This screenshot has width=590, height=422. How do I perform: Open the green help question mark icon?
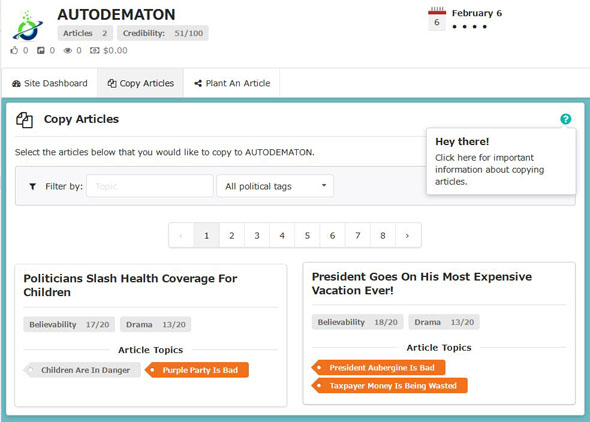pyautogui.click(x=565, y=119)
